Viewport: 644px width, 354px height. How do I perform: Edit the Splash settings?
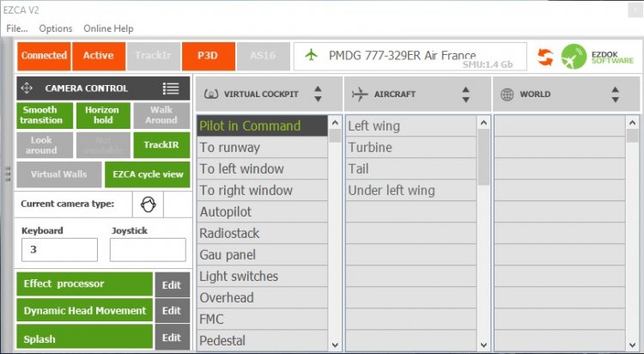(172, 337)
